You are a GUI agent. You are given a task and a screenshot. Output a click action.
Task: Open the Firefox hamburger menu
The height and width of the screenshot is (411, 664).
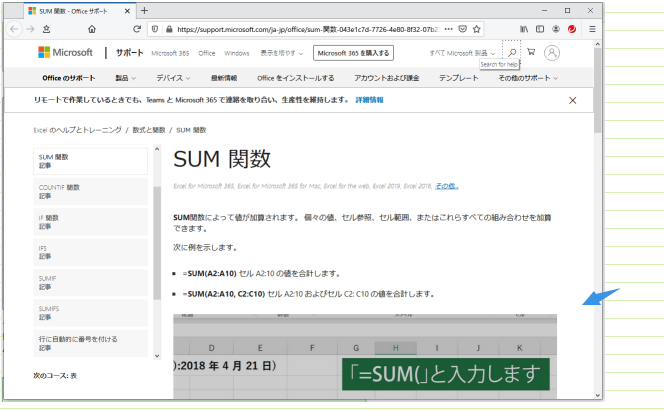coord(592,29)
